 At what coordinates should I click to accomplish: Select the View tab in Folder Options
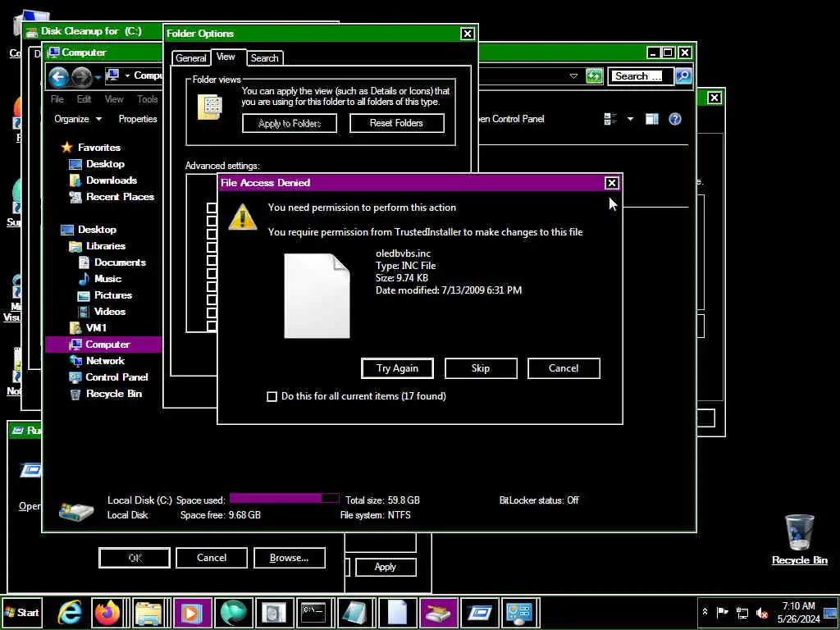pos(226,57)
